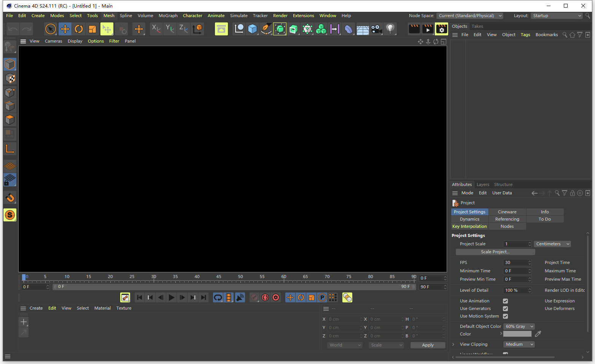Switch to Model mode in left sidebar

click(10, 64)
